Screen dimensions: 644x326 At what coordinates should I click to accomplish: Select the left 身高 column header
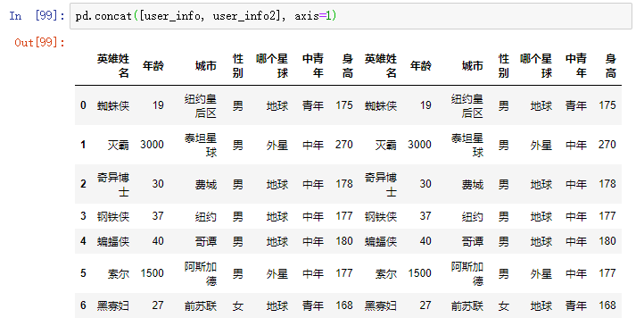pyautogui.click(x=348, y=66)
